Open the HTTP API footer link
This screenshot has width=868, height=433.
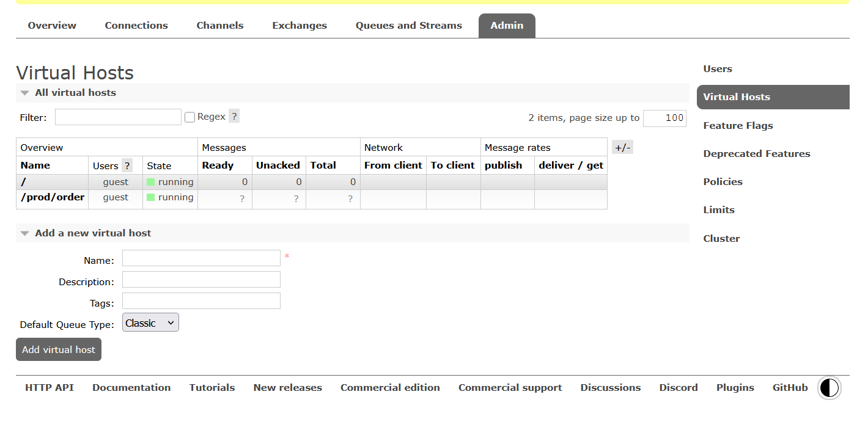[50, 388]
